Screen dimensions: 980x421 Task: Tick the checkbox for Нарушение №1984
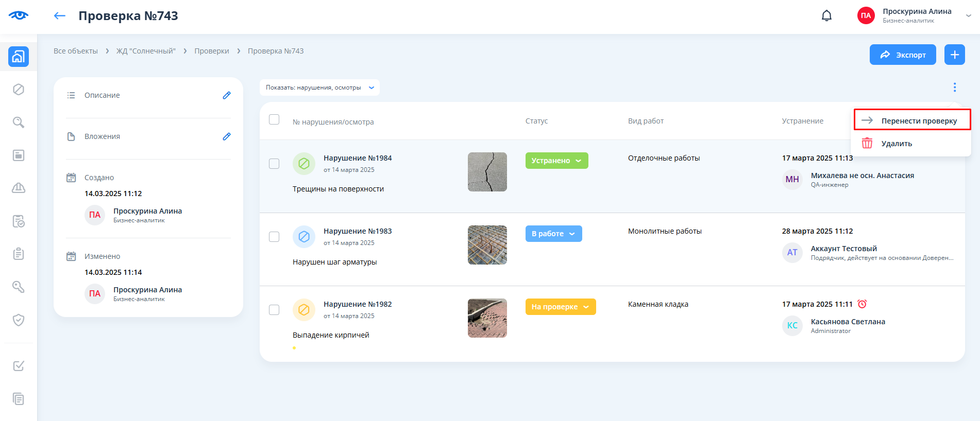(274, 164)
